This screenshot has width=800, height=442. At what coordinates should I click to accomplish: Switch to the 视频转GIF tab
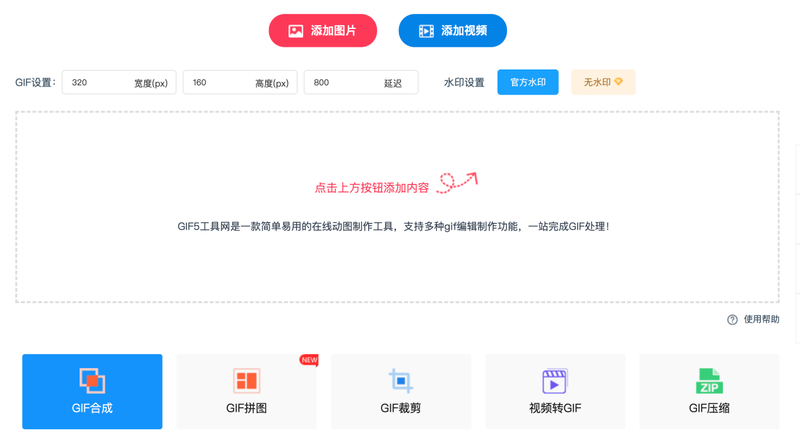(555, 391)
